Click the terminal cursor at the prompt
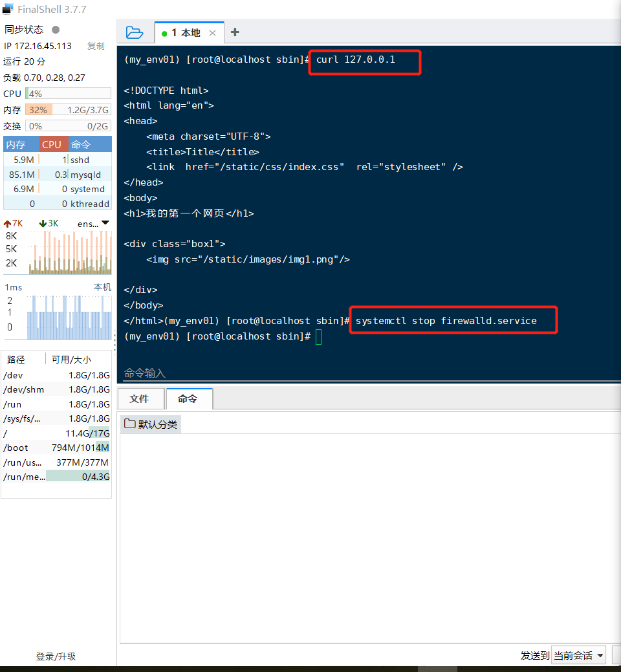 tap(318, 336)
